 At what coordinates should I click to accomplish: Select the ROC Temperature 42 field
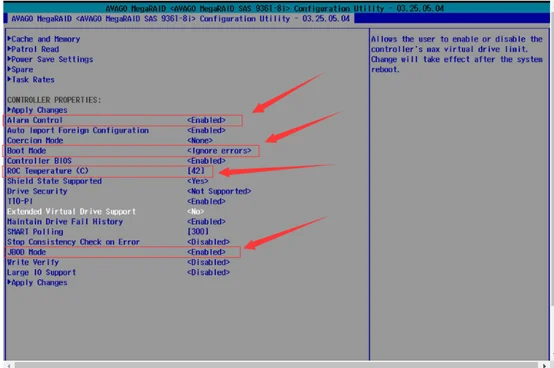click(x=196, y=171)
